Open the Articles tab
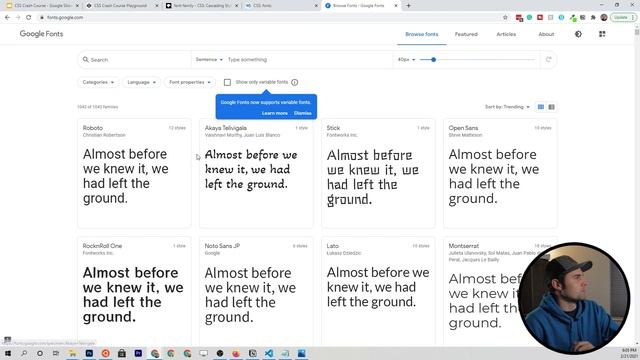Image resolution: width=640 pixels, height=360 pixels. (x=506, y=34)
